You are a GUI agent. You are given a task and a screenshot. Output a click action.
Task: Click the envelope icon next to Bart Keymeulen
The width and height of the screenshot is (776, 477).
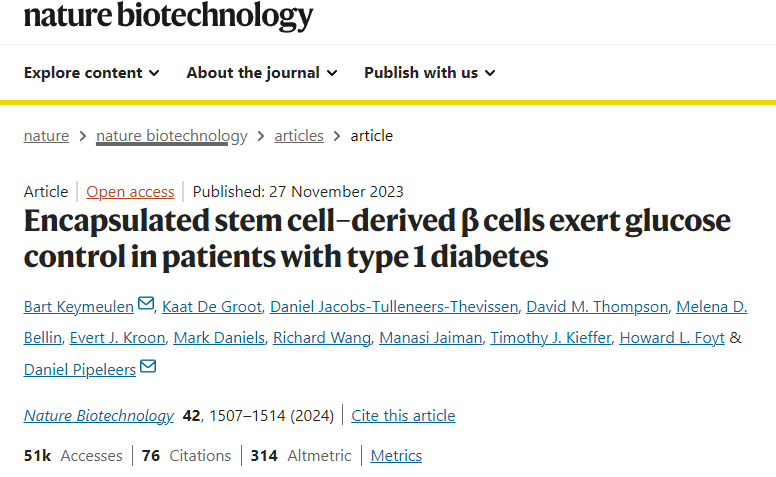(146, 304)
